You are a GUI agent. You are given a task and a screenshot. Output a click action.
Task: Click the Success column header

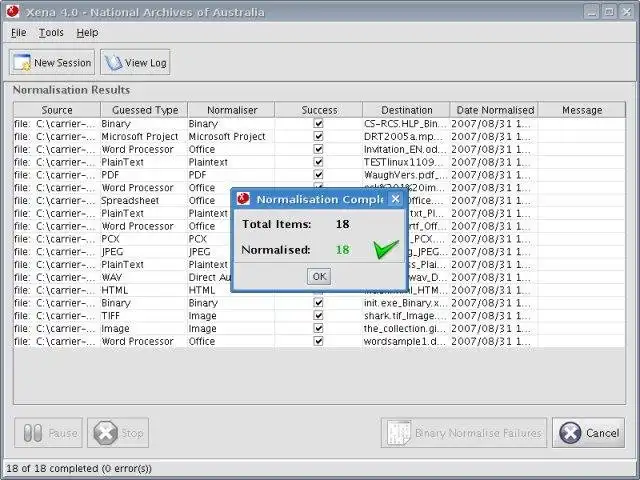coord(319,110)
